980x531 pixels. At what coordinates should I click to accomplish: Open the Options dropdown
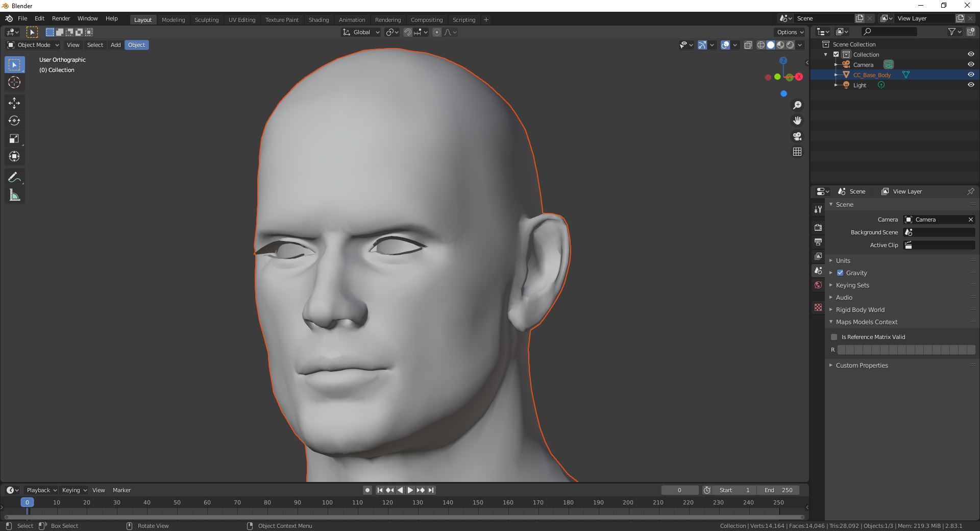coord(790,32)
